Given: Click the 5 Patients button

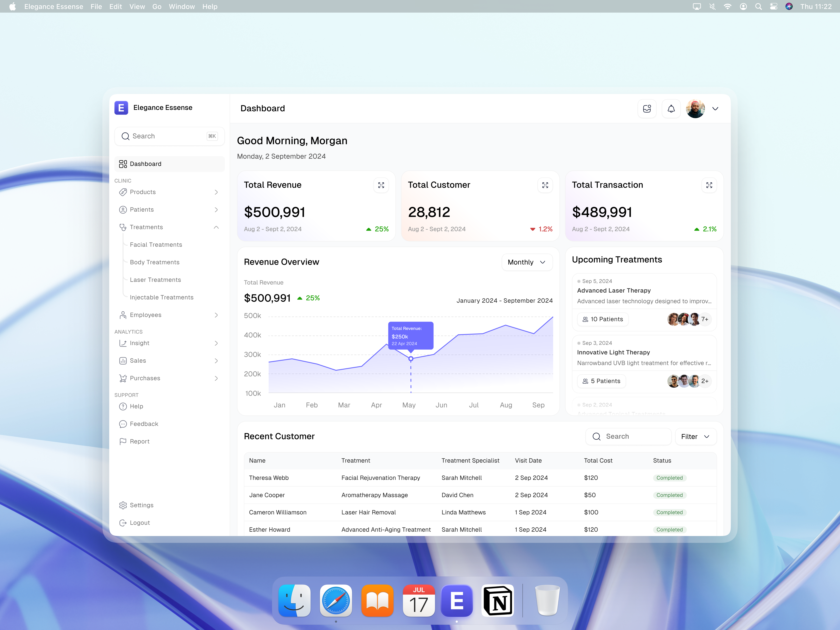Looking at the screenshot, I should tap(601, 381).
